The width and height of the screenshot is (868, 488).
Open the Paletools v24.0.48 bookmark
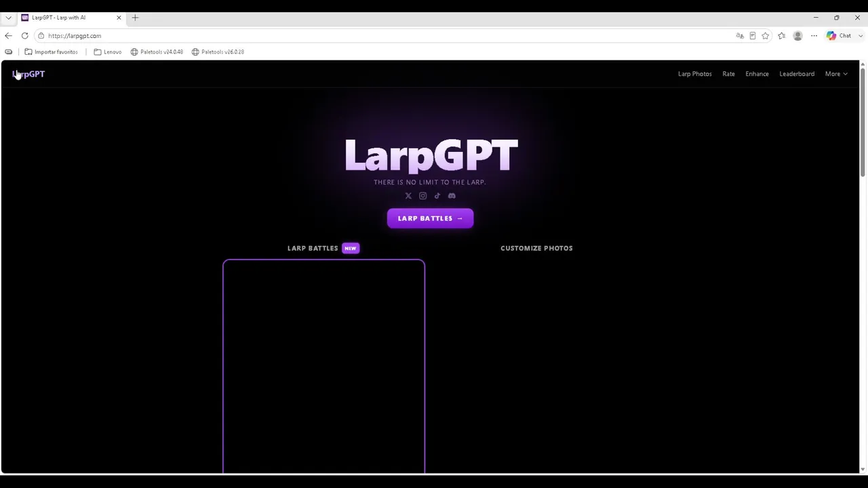coord(157,52)
